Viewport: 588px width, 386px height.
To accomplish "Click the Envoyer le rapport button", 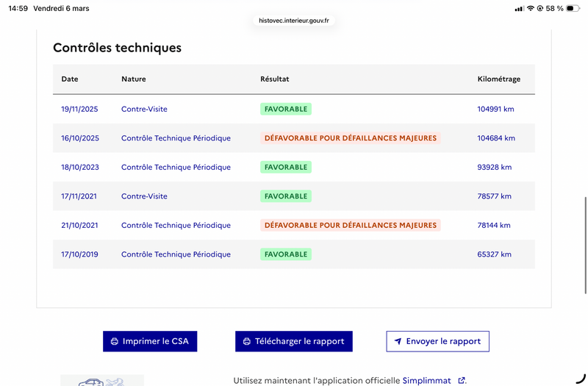I will point(437,341).
